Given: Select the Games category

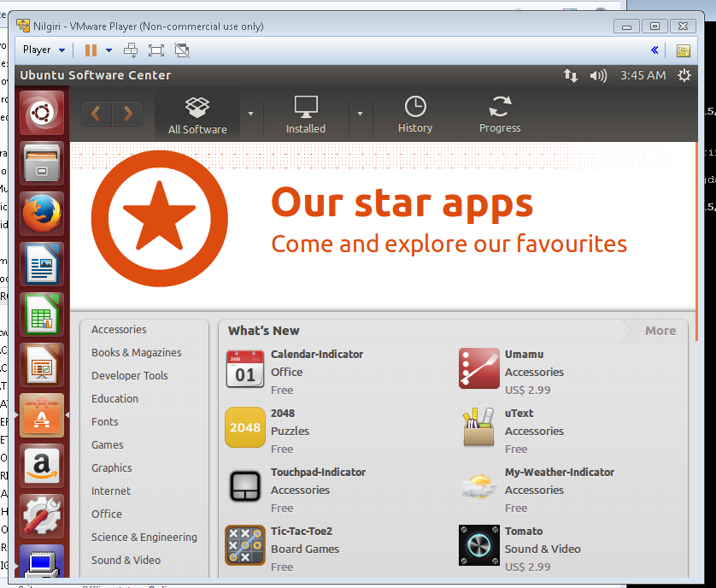Looking at the screenshot, I should pyautogui.click(x=108, y=445).
